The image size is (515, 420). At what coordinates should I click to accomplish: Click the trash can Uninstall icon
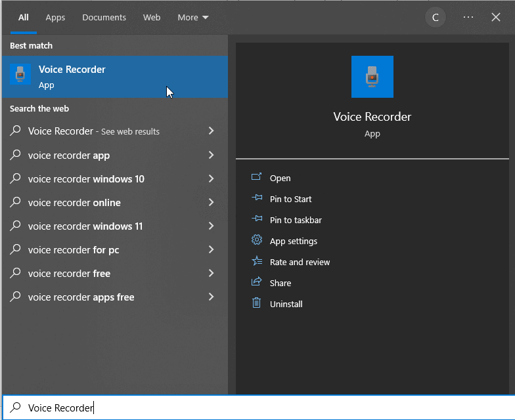[x=256, y=303]
